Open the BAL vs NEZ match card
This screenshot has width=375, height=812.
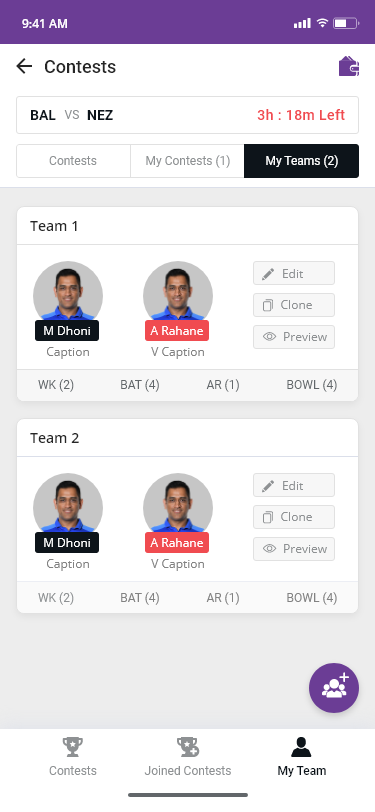[188, 115]
